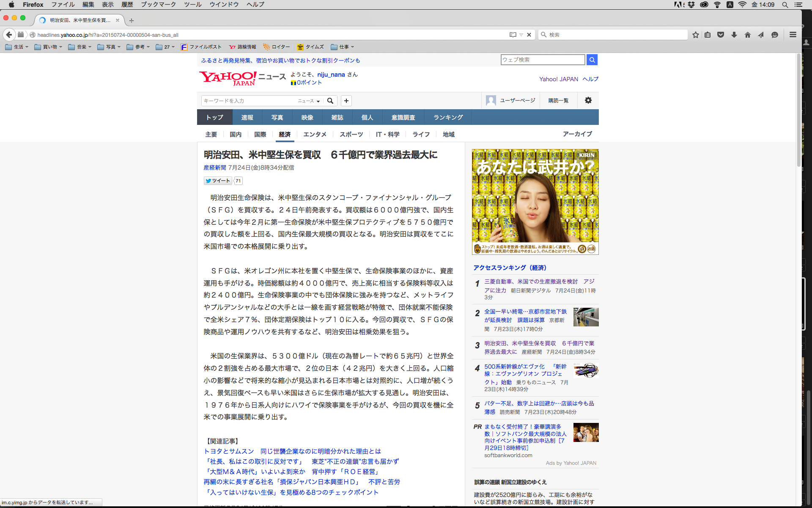Image resolution: width=812 pixels, height=508 pixels.
Task: Click the ツイート button
Action: click(x=218, y=181)
